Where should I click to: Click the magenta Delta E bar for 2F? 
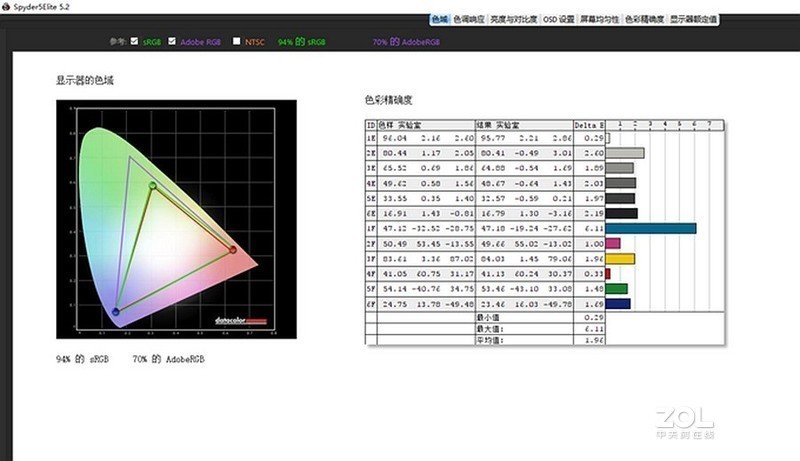613,243
